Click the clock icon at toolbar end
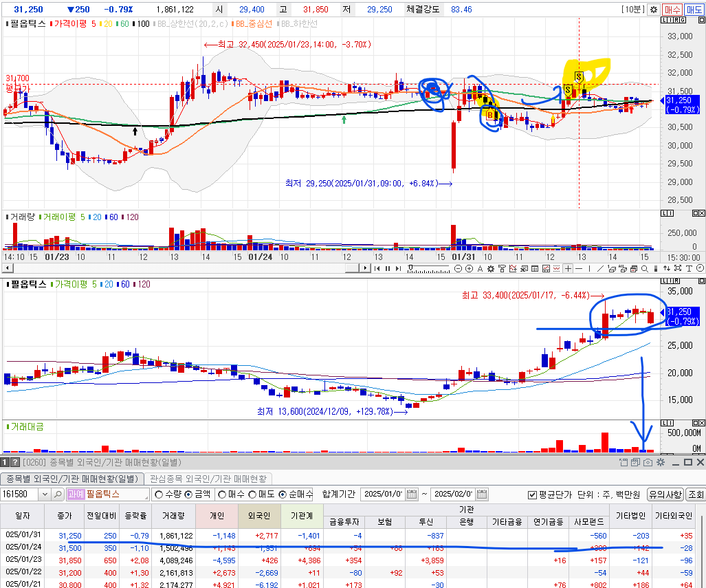Screen dimensions: 706x588 point(700,268)
